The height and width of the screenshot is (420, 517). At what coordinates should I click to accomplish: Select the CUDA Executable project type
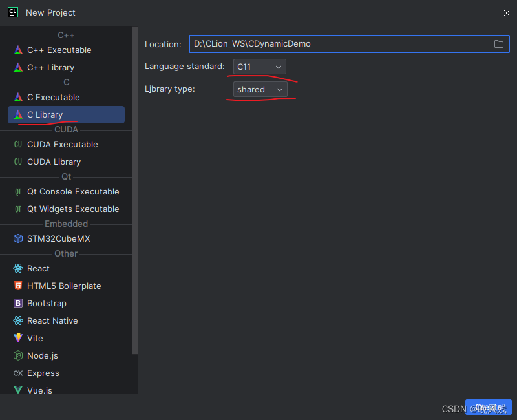click(66, 144)
